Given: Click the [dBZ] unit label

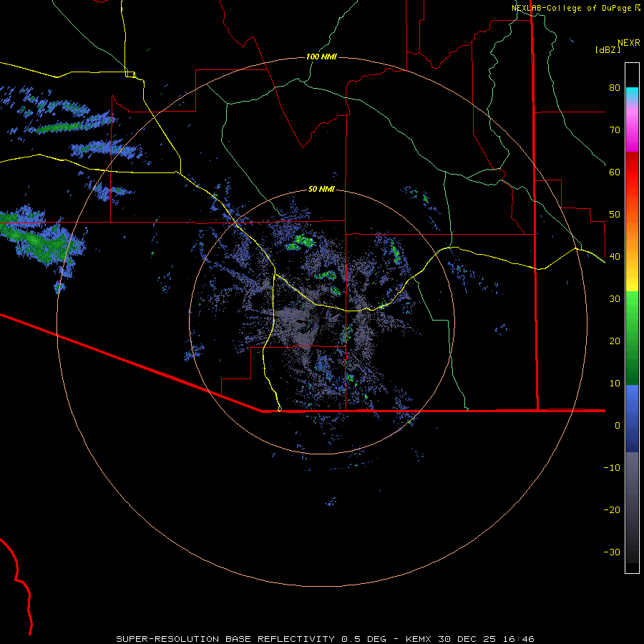Looking at the screenshot, I should tap(608, 50).
